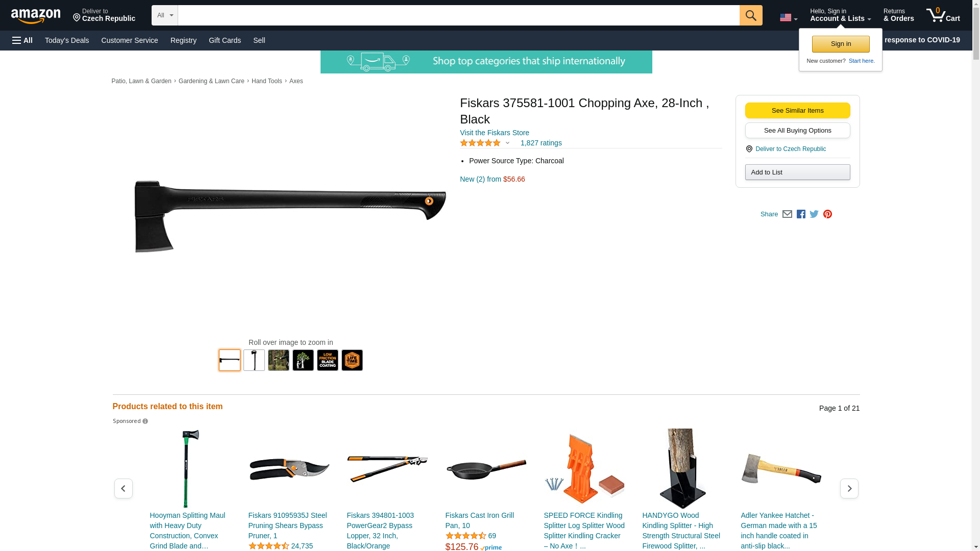The width and height of the screenshot is (980, 551).
Task: Expand the All search category dropdown
Action: click(164, 15)
